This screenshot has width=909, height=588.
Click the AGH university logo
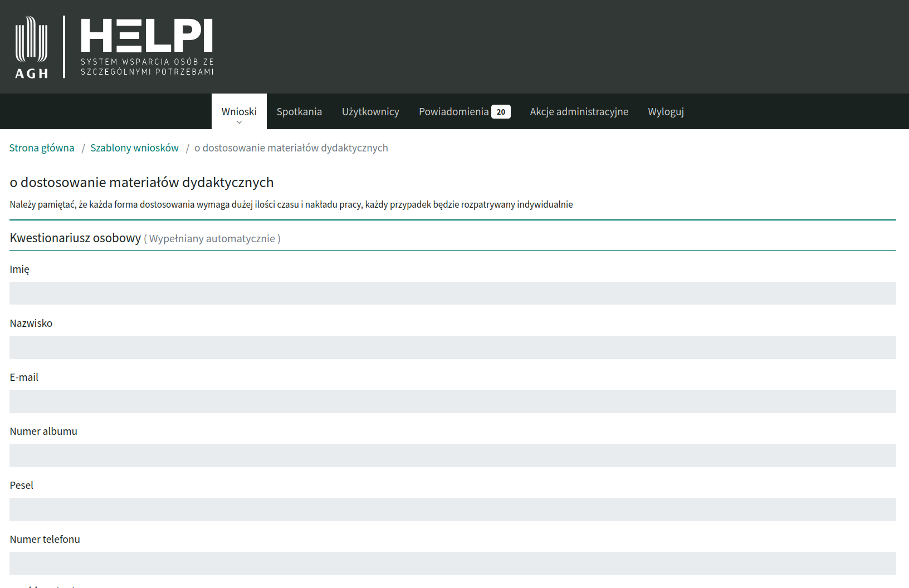click(31, 47)
